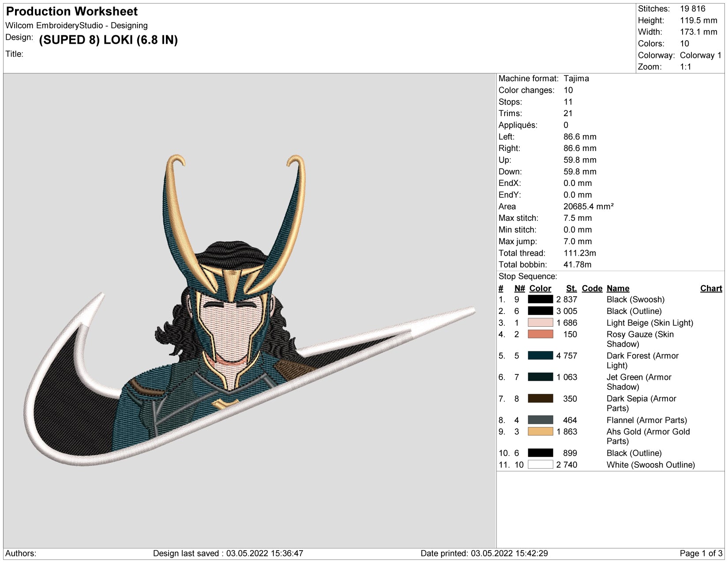Click the Total thread value '111.23m'
Viewport: 728px width, 563px height.
click(580, 253)
